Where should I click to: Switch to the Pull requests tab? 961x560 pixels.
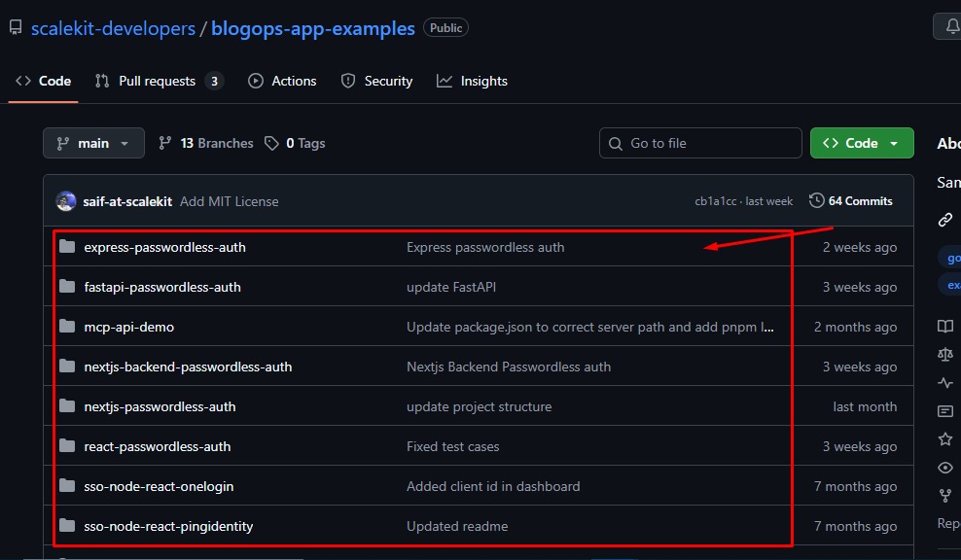click(x=159, y=81)
